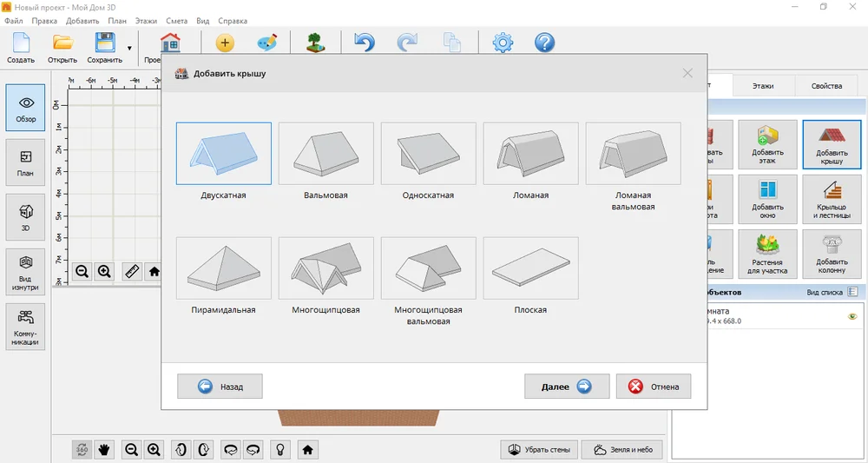Switch to the Свойства tab

[x=826, y=86]
